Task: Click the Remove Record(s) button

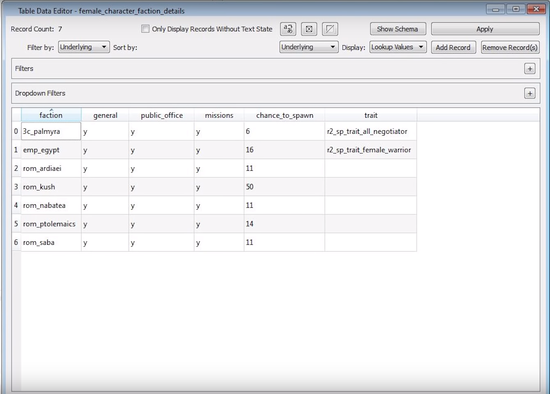Action: (510, 47)
